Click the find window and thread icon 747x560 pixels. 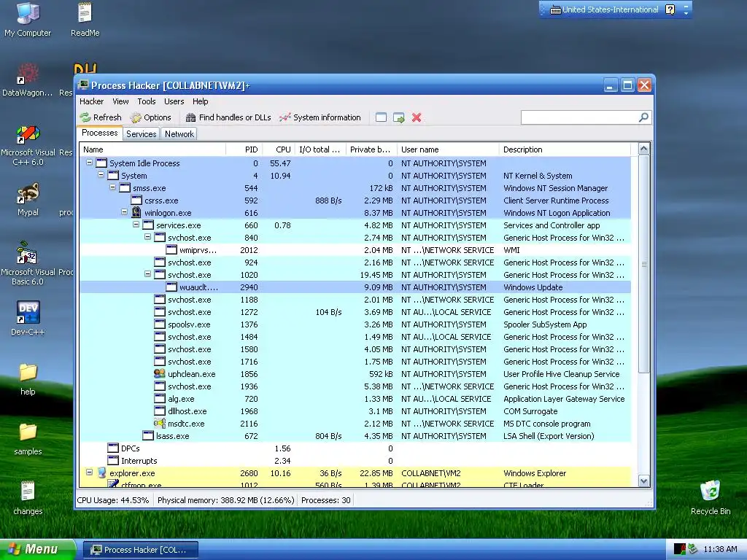point(399,117)
